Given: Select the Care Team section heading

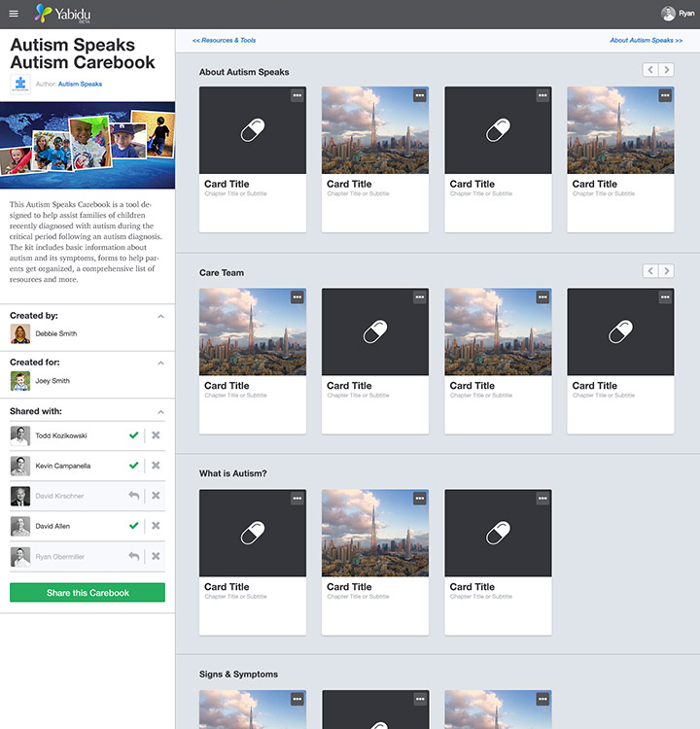Looking at the screenshot, I should pyautogui.click(x=222, y=273).
